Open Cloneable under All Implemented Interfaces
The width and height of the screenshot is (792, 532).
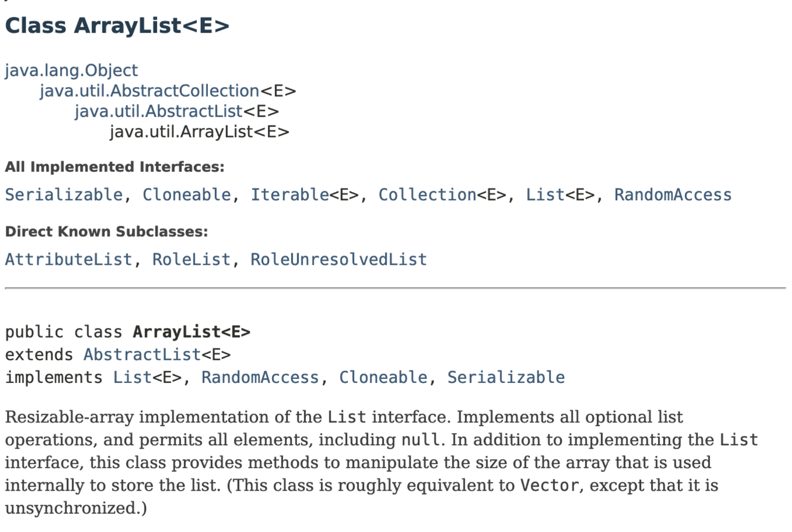tap(187, 194)
